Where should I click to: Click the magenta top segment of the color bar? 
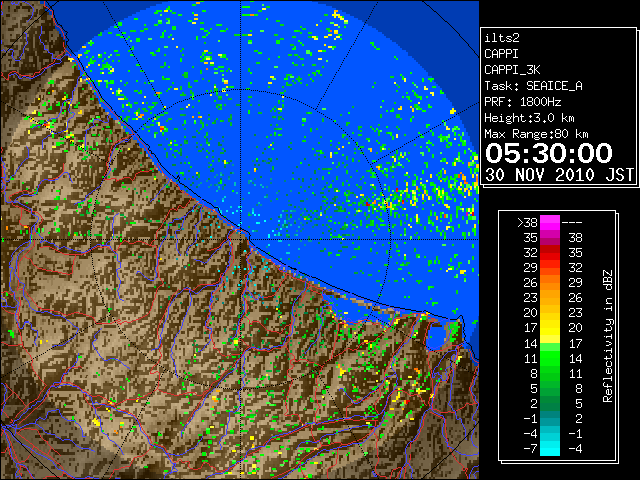point(550,223)
